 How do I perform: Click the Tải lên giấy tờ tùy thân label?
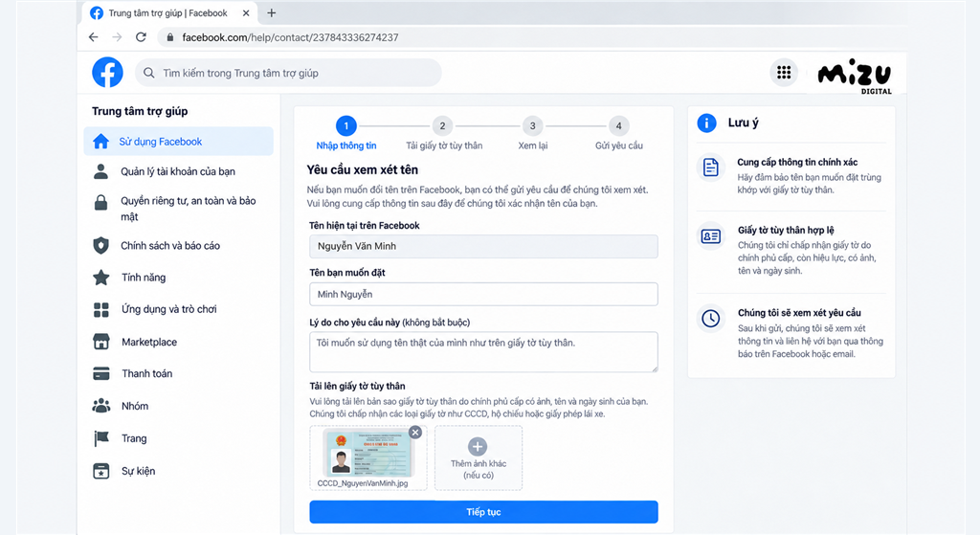click(358, 387)
